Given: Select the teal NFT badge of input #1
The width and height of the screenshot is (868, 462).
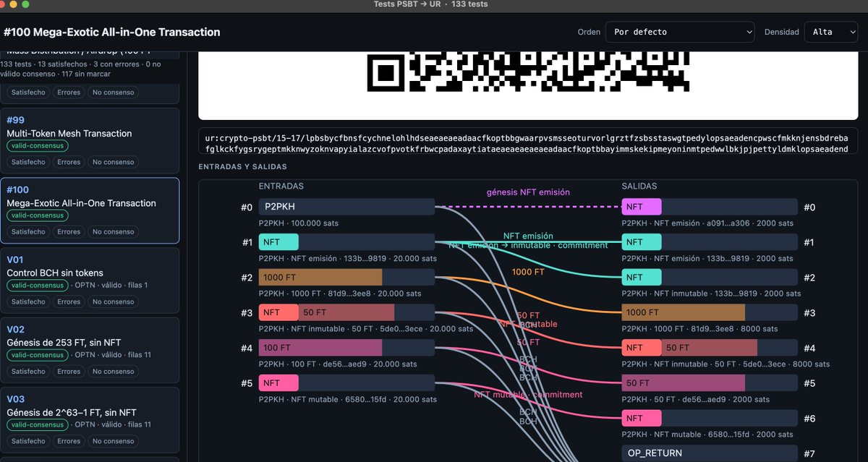Looking at the screenshot, I should tap(278, 242).
